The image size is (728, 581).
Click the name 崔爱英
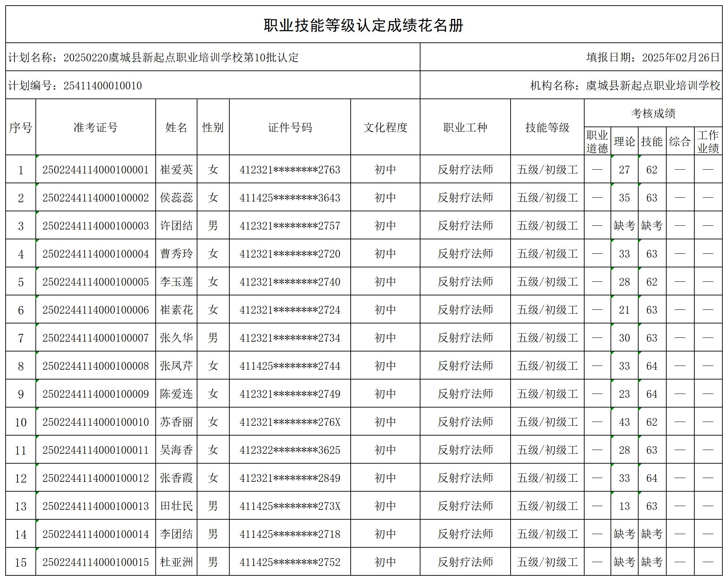click(x=176, y=170)
